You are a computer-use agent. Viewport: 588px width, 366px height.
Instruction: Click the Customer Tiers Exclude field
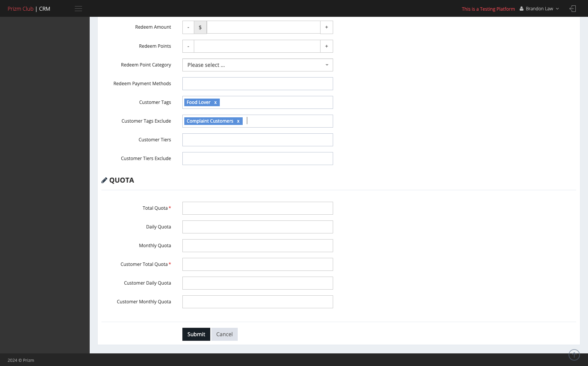[x=258, y=159]
